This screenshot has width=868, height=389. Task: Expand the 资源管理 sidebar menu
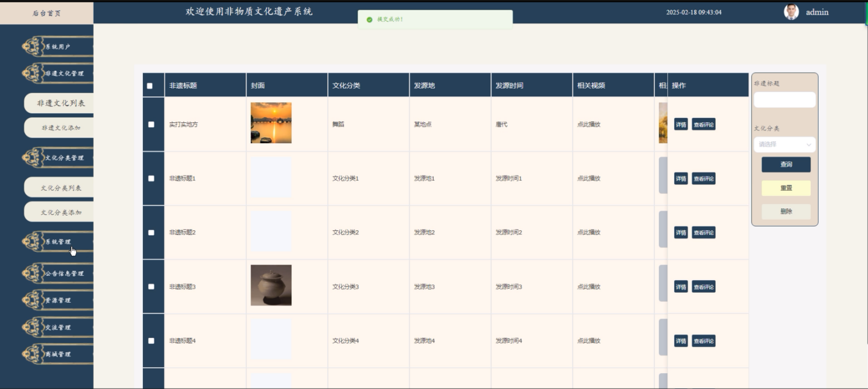[x=57, y=300]
